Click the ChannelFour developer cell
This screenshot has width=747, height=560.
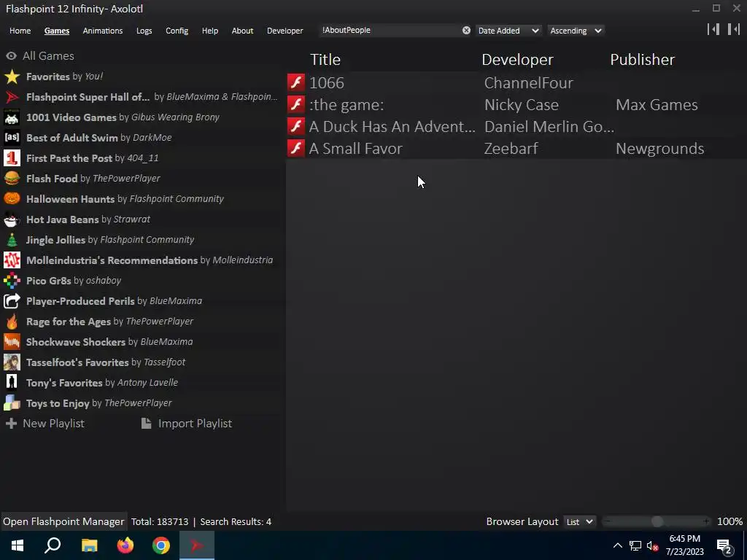click(x=529, y=83)
